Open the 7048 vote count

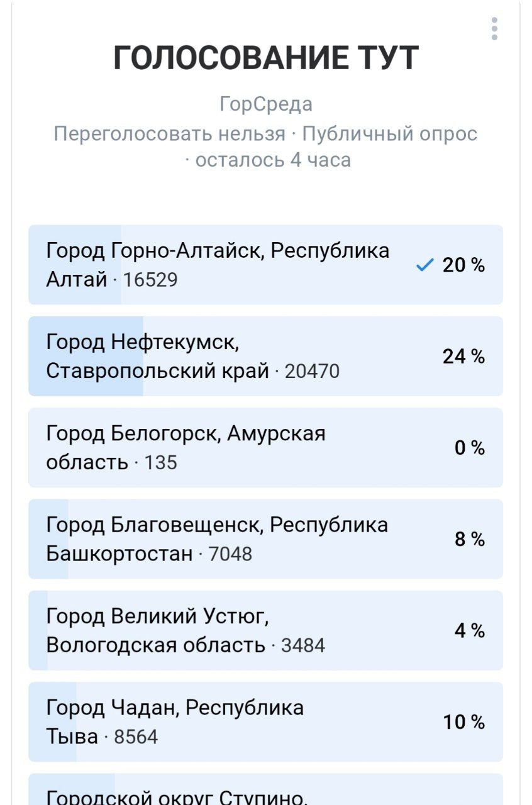[230, 554]
